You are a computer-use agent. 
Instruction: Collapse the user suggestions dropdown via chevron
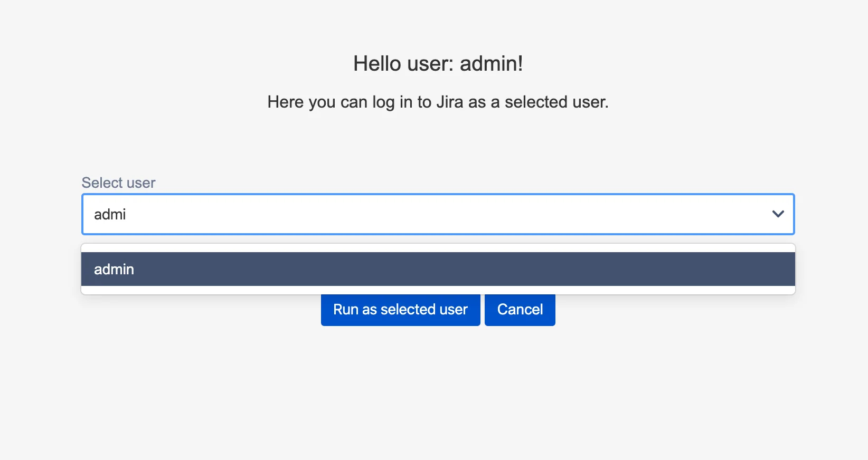pyautogui.click(x=778, y=214)
